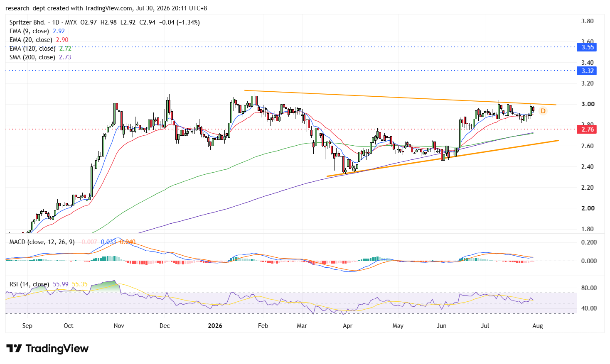
Task: Click the 0.000 MACD axis label
Action: tap(589, 261)
